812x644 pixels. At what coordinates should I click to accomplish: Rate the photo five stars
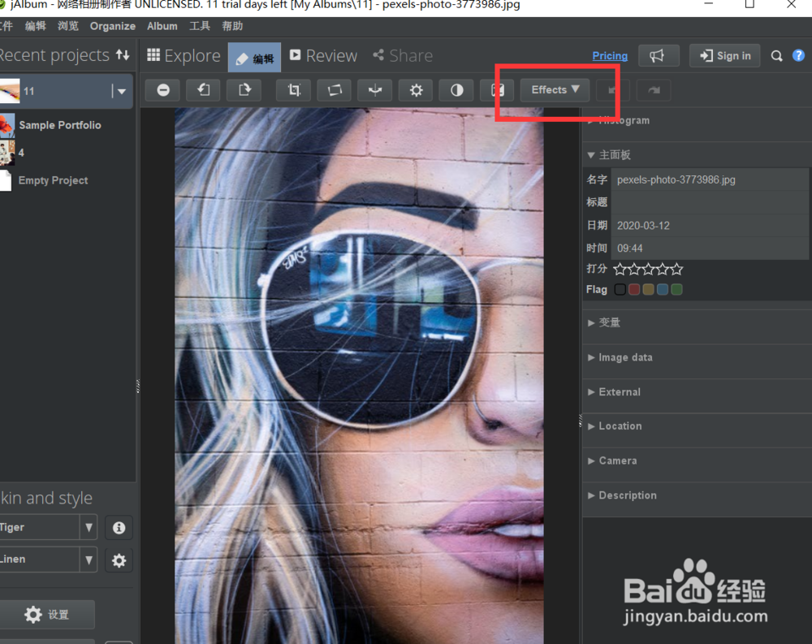[677, 269]
